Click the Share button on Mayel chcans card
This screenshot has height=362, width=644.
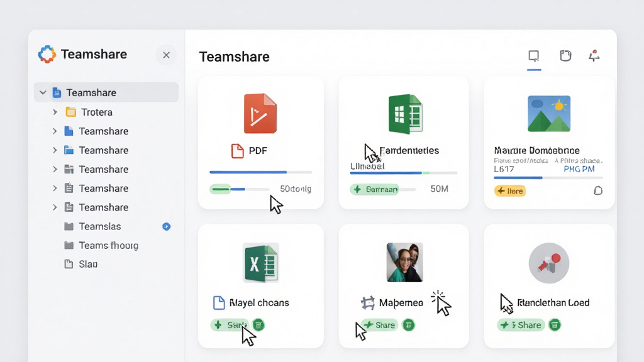[230, 325]
